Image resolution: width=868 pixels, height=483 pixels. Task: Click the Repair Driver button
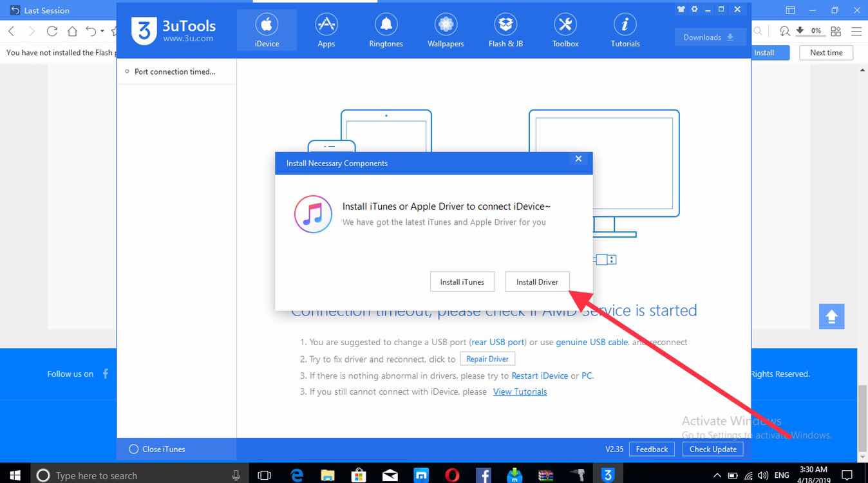pos(487,359)
